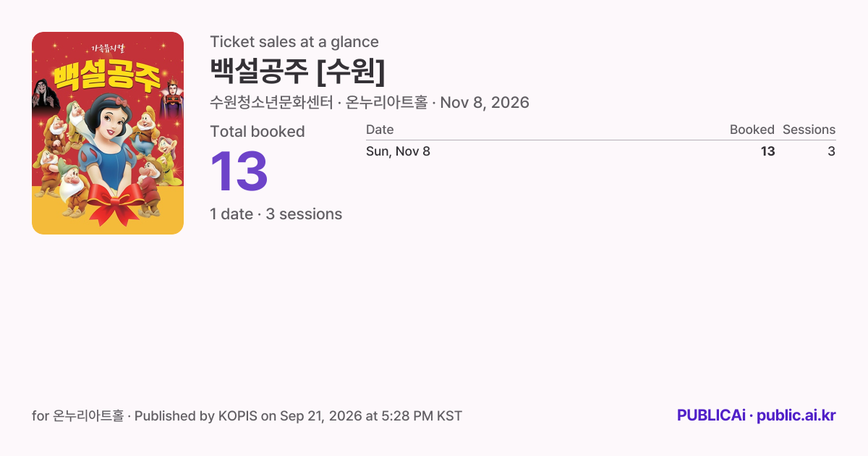Click the Total booked label

click(x=258, y=132)
